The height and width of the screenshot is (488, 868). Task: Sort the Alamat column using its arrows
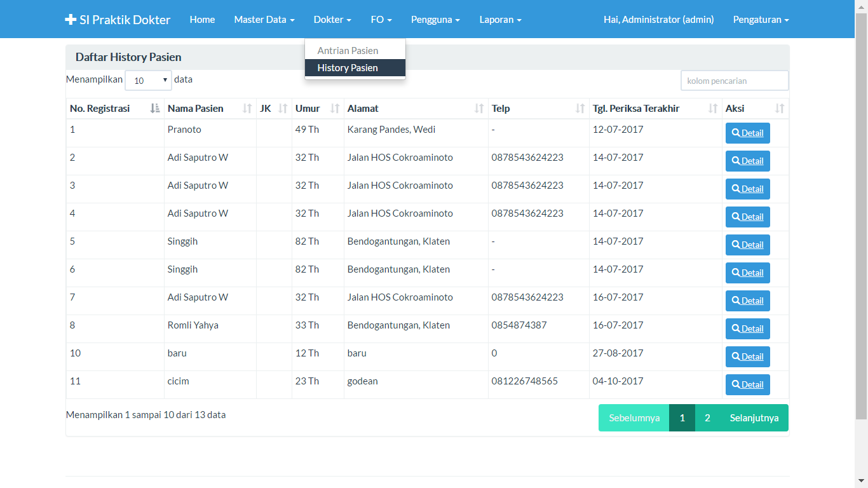point(479,109)
